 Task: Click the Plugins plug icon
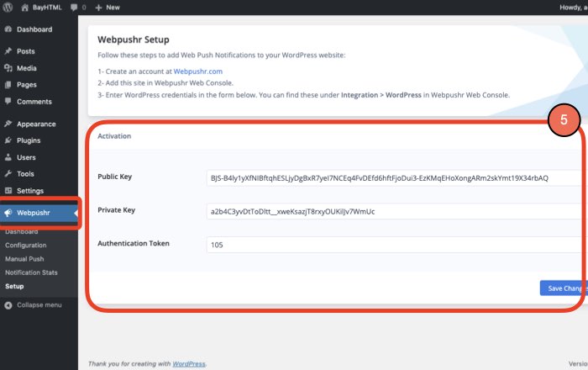coord(8,140)
